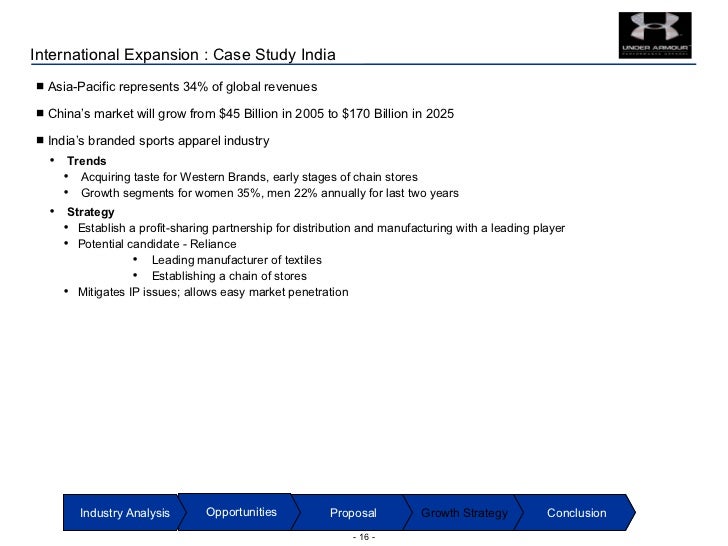Select the Industry Analysis chevron
The image size is (728, 546).
point(124,513)
